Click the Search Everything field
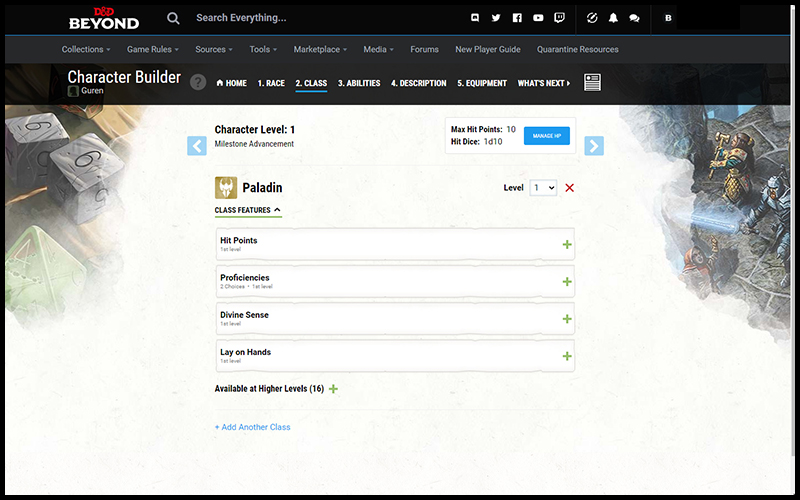The height and width of the screenshot is (500, 800). pos(300,18)
